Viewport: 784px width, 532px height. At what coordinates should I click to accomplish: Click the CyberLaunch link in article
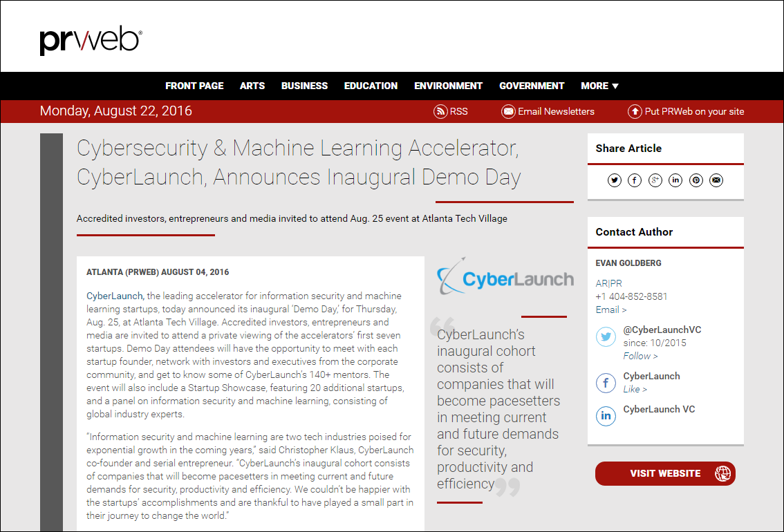coord(115,296)
